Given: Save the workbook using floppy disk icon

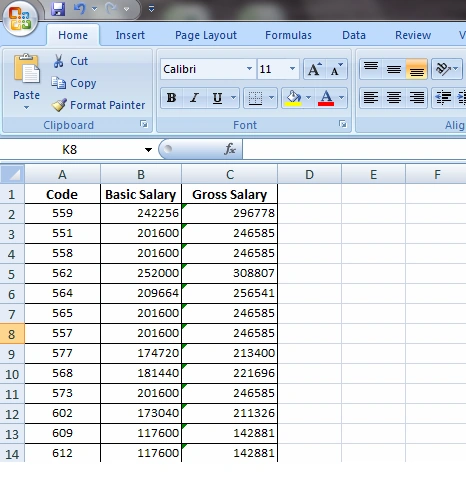Looking at the screenshot, I should point(58,9).
